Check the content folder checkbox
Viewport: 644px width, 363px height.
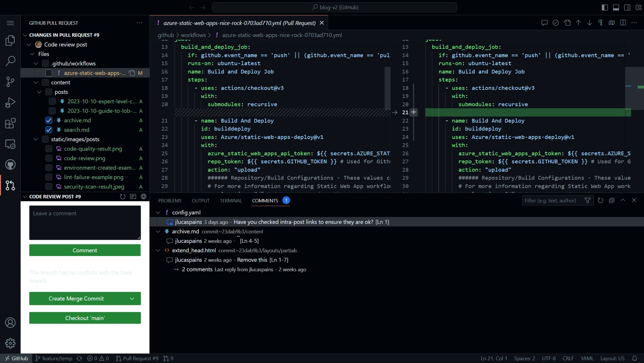pyautogui.click(x=45, y=82)
